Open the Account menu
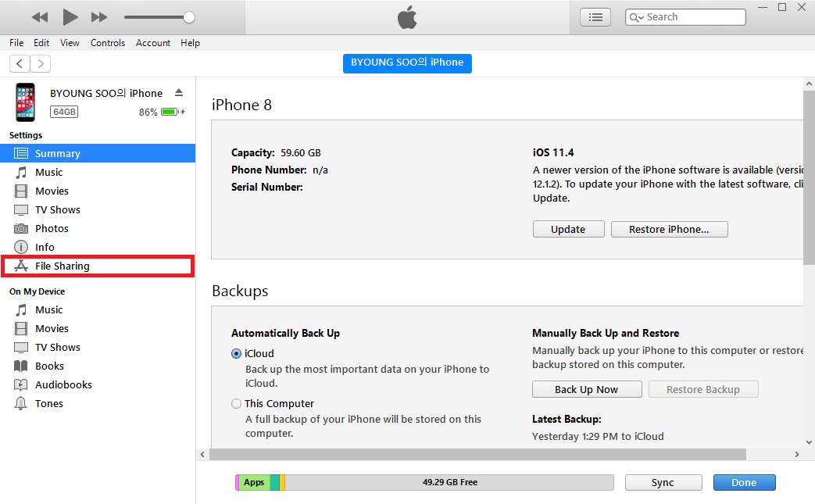815x504 pixels. point(153,43)
